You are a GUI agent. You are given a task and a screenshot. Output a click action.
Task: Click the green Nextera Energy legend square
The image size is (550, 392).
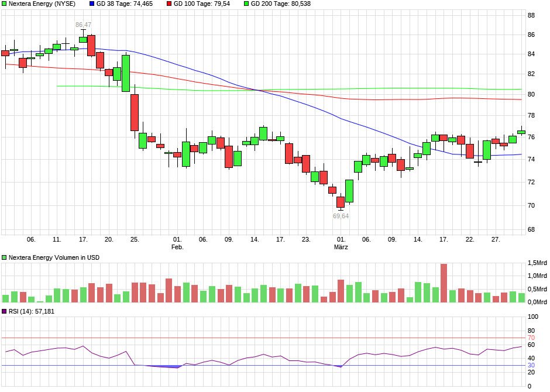coord(5,5)
